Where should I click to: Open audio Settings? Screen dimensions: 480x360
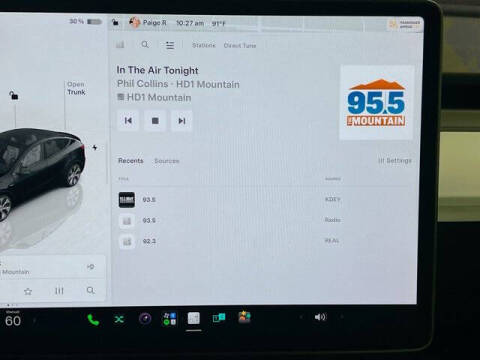click(395, 161)
